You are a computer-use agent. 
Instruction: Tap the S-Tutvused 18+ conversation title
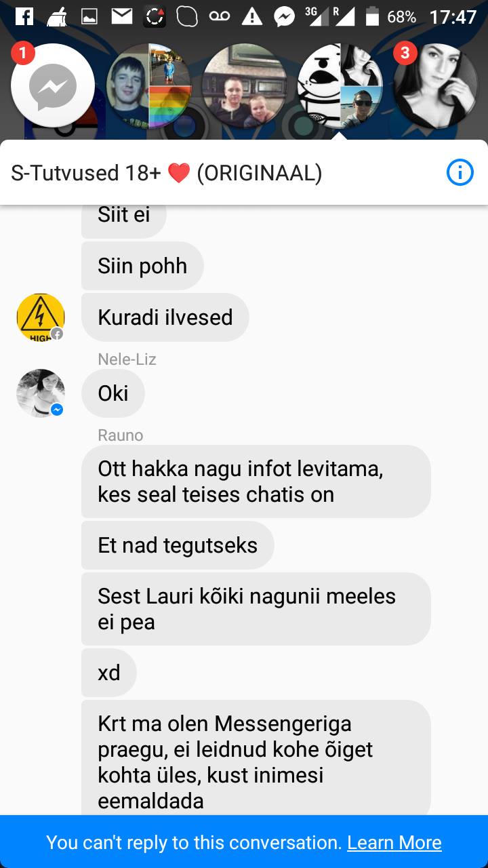tap(167, 173)
